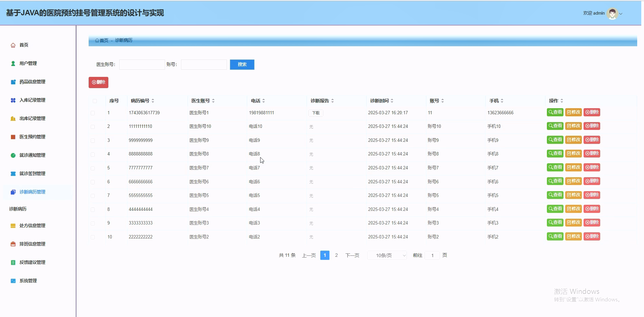This screenshot has width=644, height=317.
Task: Click the yellow icon beside 处方信息管理
Action: click(x=13, y=226)
